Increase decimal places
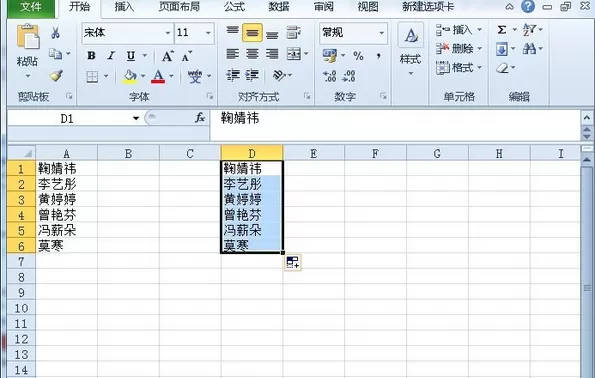Image resolution: width=595 pixels, height=378 pixels. click(329, 76)
